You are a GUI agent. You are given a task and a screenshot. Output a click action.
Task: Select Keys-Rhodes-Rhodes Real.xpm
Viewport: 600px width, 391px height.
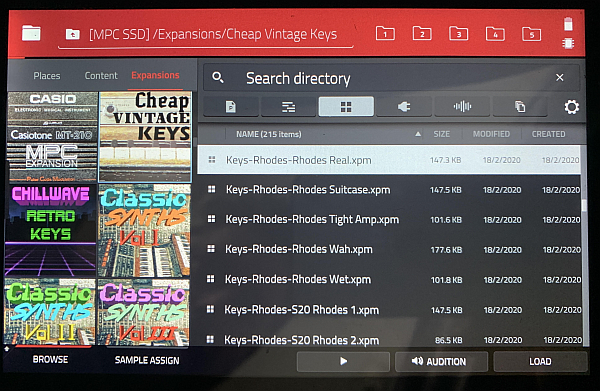click(x=389, y=160)
